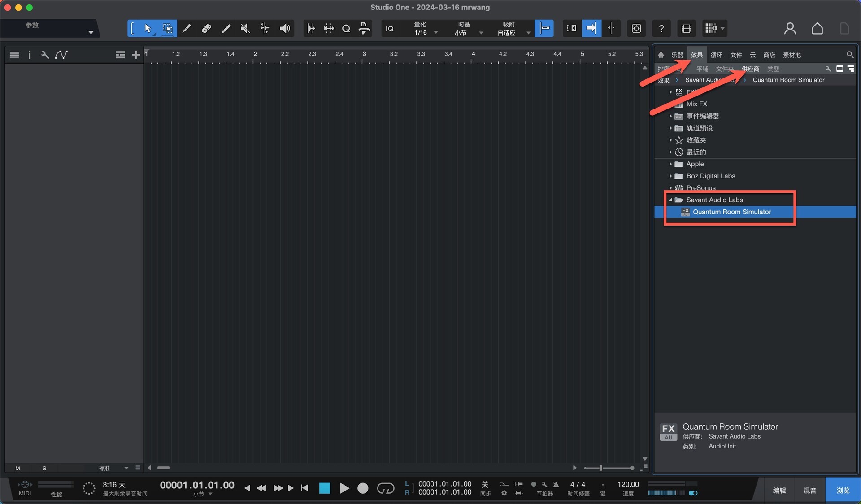Click the Q quantize icon
Screen dimensions: 861x504
click(x=346, y=29)
